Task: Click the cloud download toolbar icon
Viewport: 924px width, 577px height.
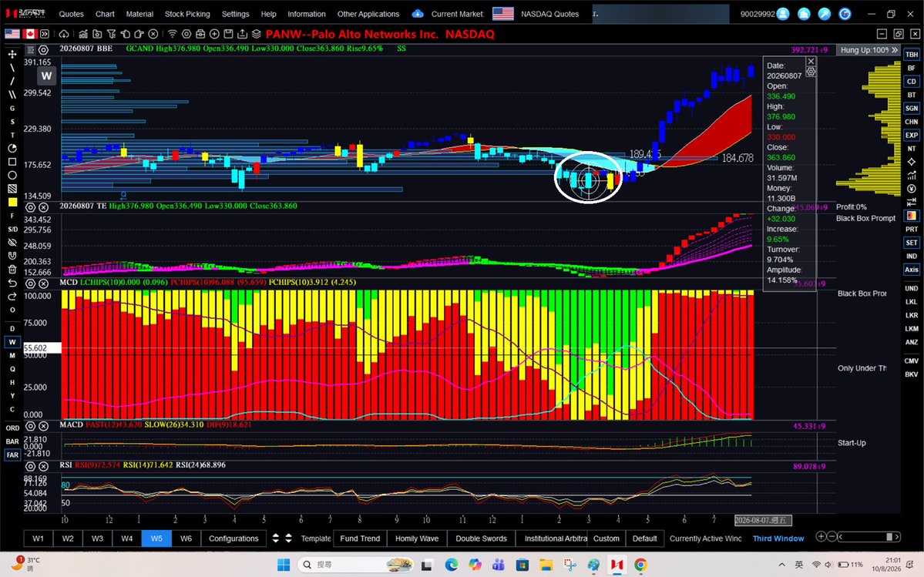Action: click(64, 34)
